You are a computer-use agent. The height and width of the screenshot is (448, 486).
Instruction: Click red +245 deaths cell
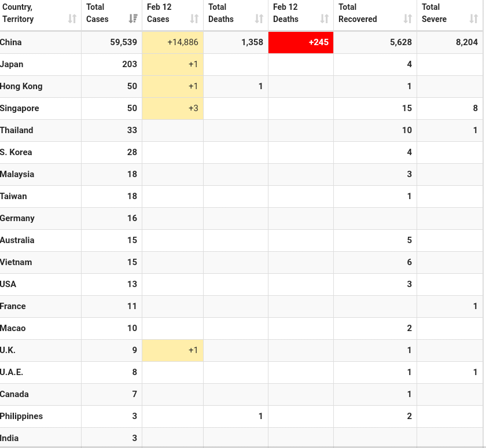pyautogui.click(x=301, y=42)
